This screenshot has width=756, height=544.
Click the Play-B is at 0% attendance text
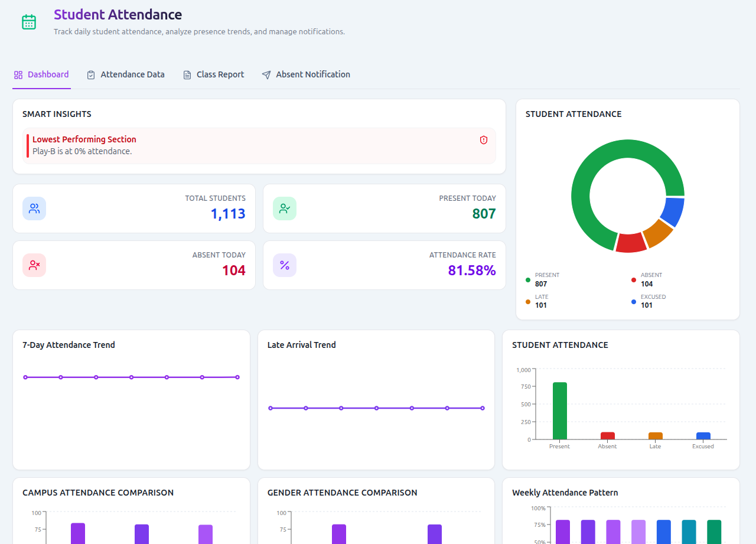(82, 151)
